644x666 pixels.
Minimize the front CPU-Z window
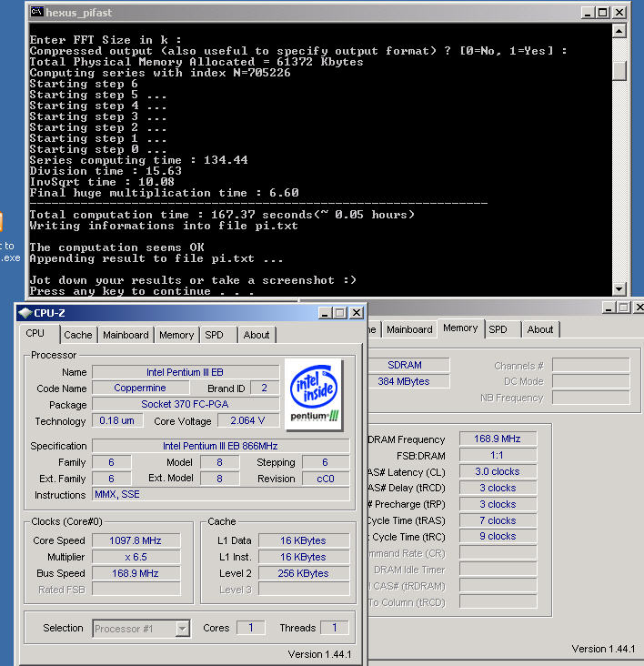(325, 313)
